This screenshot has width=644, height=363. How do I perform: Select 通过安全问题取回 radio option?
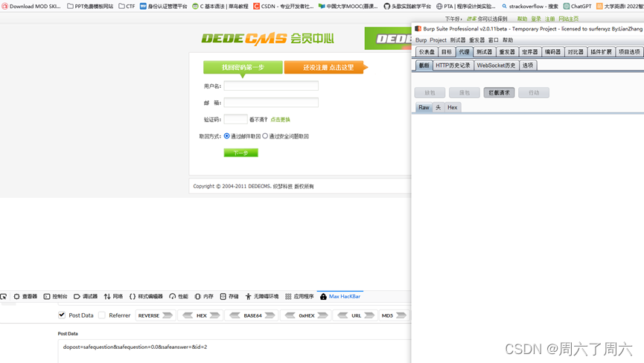pyautogui.click(x=265, y=136)
